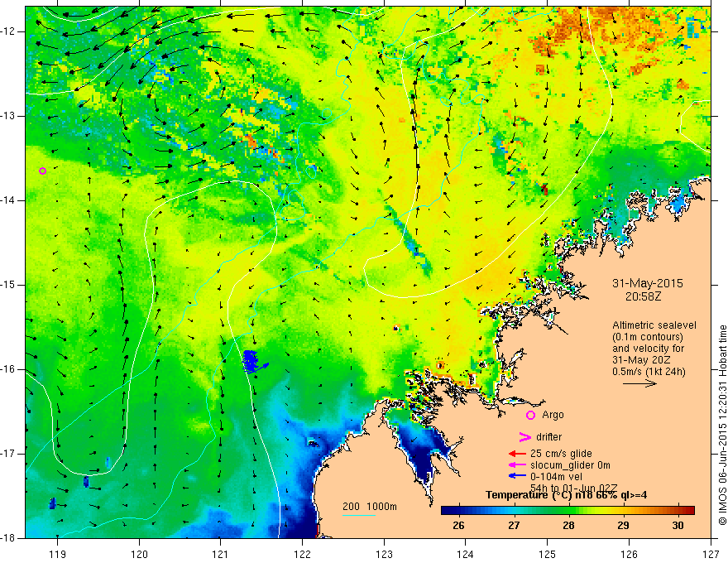Screen dimensions: 728x563
Task: Click the latitude axis label '-17'
Action: coord(8,454)
